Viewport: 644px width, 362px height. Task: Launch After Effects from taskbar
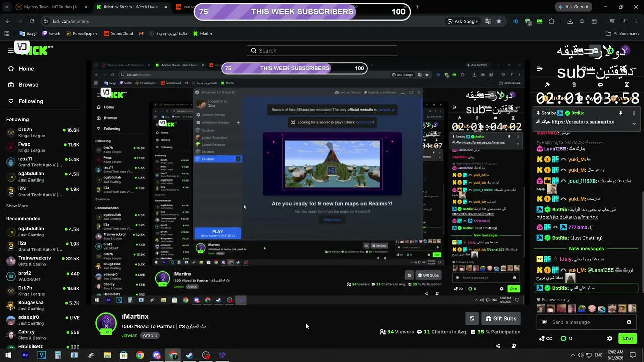pyautogui.click(x=25, y=355)
